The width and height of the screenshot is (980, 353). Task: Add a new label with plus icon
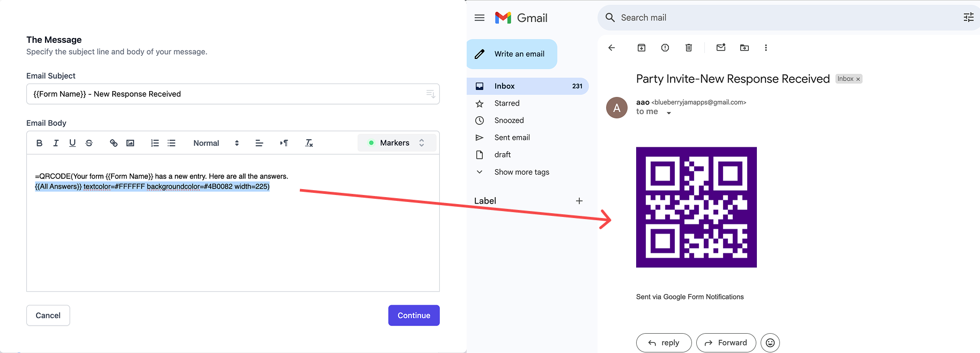[579, 201]
